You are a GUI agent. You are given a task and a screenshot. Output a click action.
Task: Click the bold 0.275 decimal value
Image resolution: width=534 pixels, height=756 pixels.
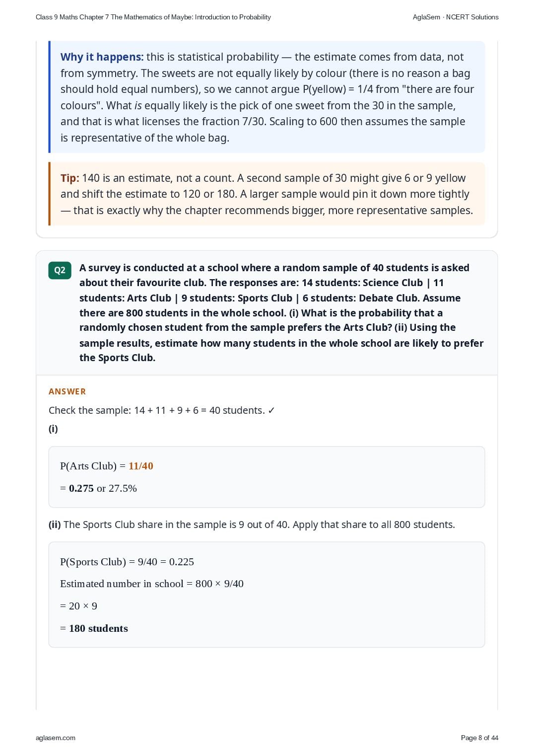[x=81, y=488]
